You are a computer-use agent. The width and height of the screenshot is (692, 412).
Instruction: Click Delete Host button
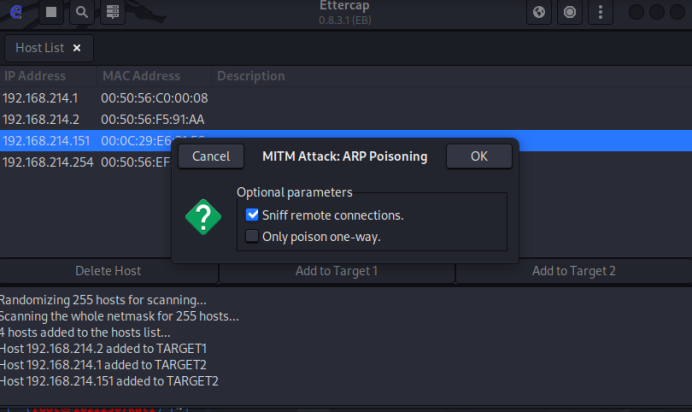coord(109,271)
